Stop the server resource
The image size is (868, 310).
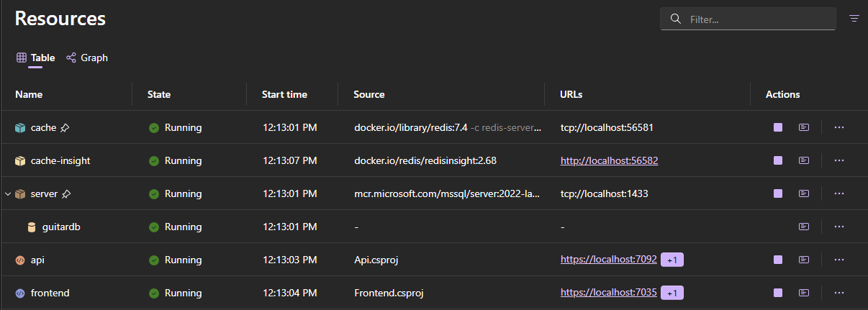click(778, 193)
